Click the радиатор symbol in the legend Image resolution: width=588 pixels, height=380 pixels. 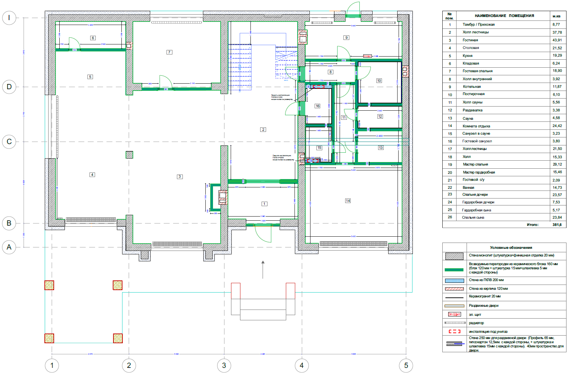455,323
